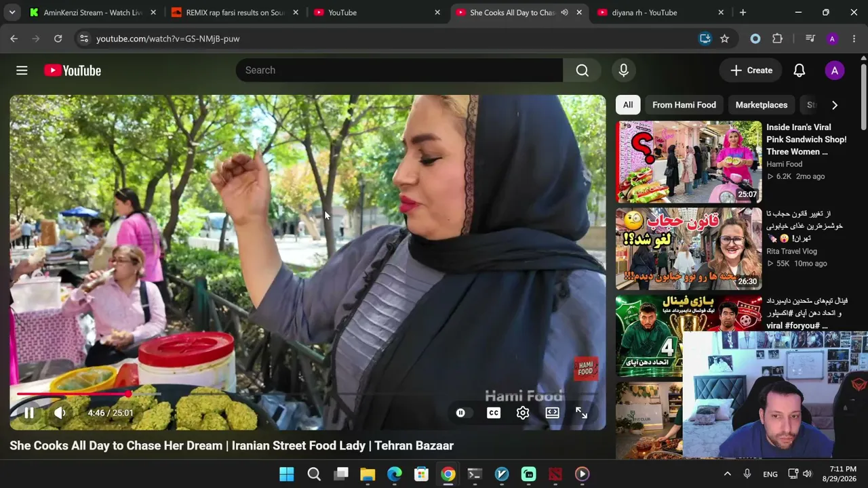The width and height of the screenshot is (868, 488).
Task: Open the Windows Start menu
Action: coord(287,474)
